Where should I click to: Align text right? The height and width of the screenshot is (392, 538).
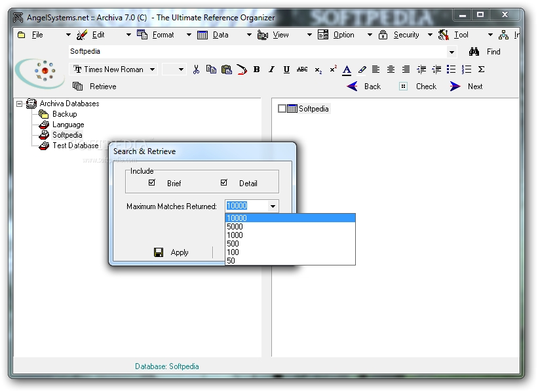click(406, 69)
